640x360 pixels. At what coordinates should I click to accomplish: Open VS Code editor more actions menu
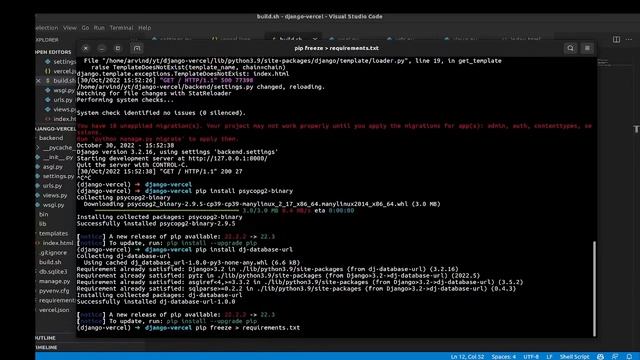(629, 39)
